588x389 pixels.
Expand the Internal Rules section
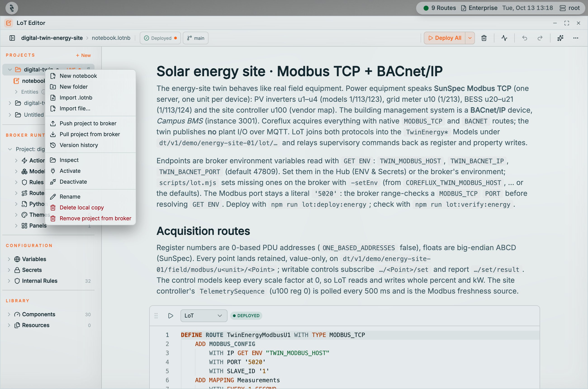tap(9, 281)
